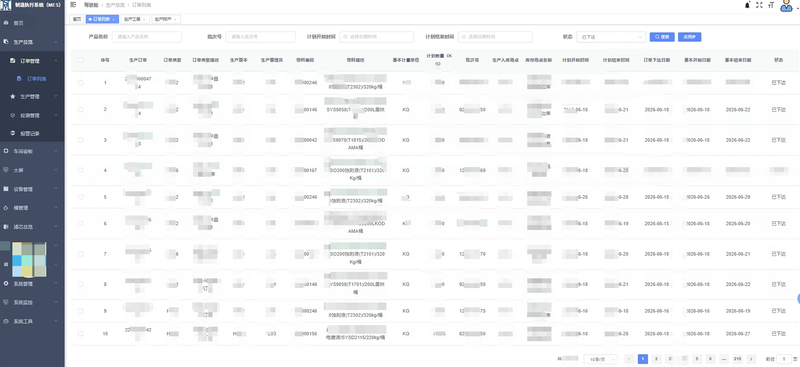Click the 订单管理 sidebar icon
This screenshot has width=800, height=367.
(13, 61)
